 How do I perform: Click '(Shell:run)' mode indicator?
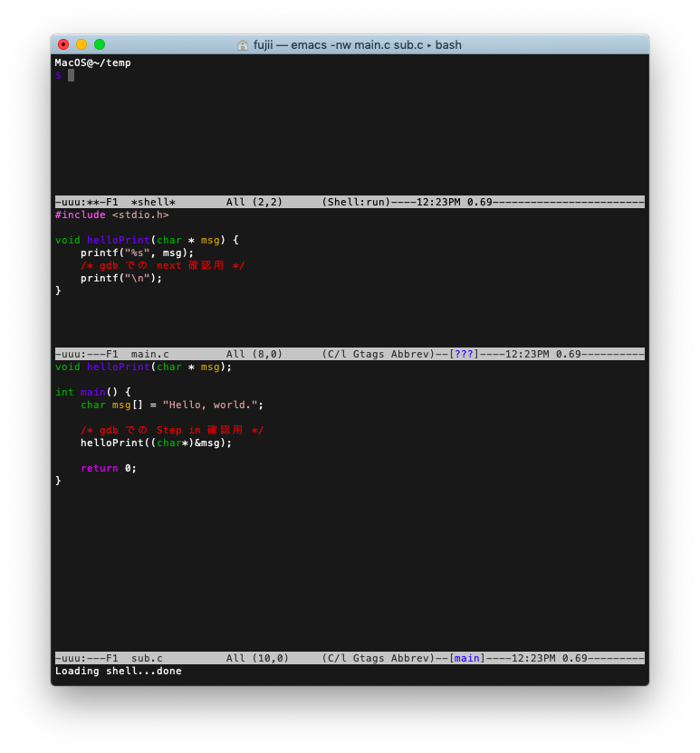point(356,202)
